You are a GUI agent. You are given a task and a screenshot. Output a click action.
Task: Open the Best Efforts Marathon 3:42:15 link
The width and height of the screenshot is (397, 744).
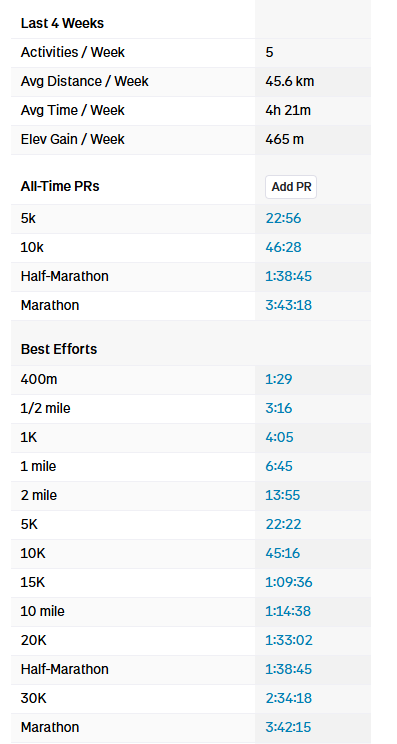point(288,727)
